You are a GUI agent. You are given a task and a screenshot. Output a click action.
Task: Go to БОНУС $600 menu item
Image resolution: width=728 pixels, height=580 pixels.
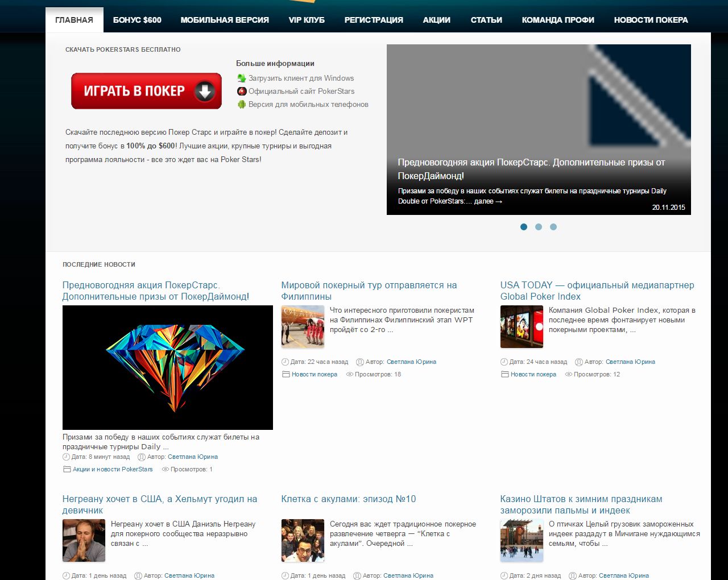point(137,20)
